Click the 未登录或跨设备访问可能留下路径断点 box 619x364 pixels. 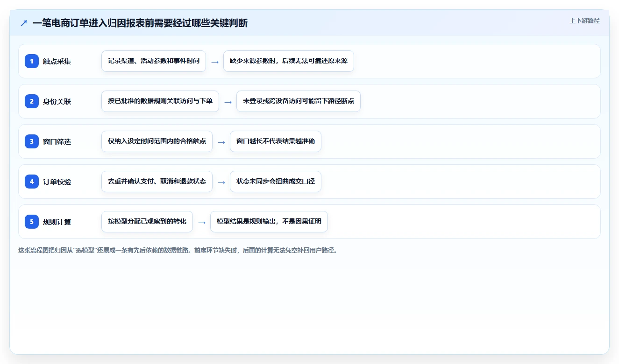click(x=299, y=101)
